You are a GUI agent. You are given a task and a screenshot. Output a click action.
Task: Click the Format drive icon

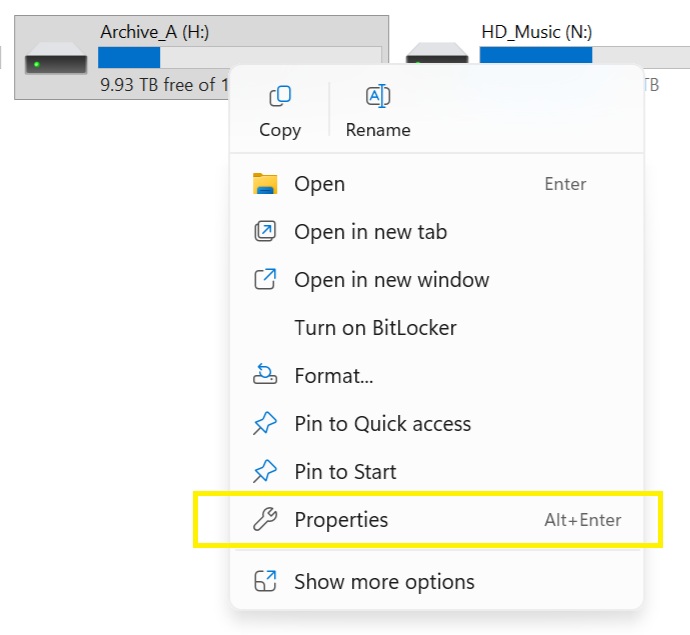tap(265, 376)
